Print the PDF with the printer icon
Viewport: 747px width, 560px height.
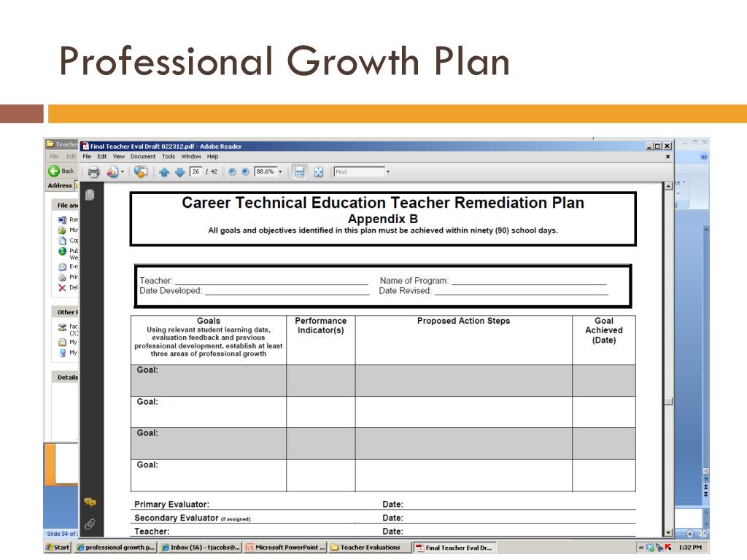(94, 172)
